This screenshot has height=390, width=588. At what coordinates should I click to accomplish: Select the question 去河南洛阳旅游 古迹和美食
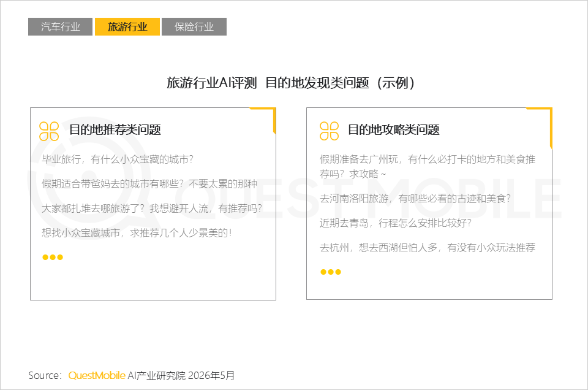click(x=415, y=198)
